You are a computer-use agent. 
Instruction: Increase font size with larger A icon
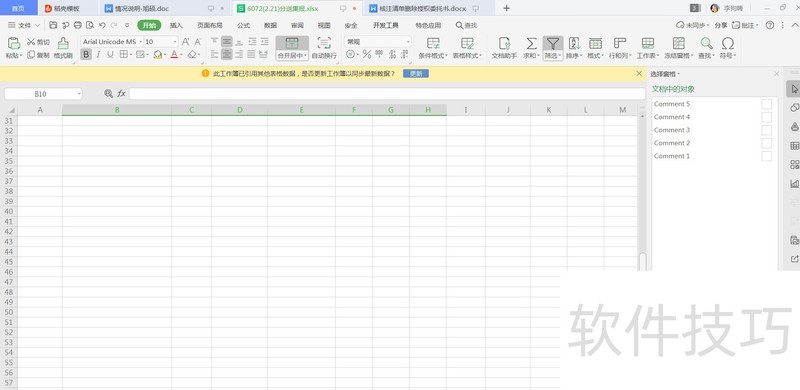point(186,42)
